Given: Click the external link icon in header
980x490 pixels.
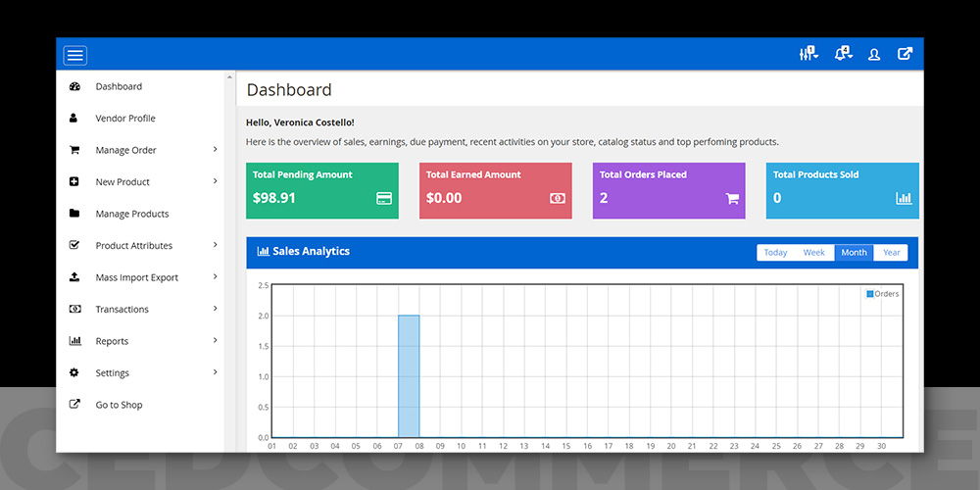Looking at the screenshot, I should pyautogui.click(x=905, y=54).
